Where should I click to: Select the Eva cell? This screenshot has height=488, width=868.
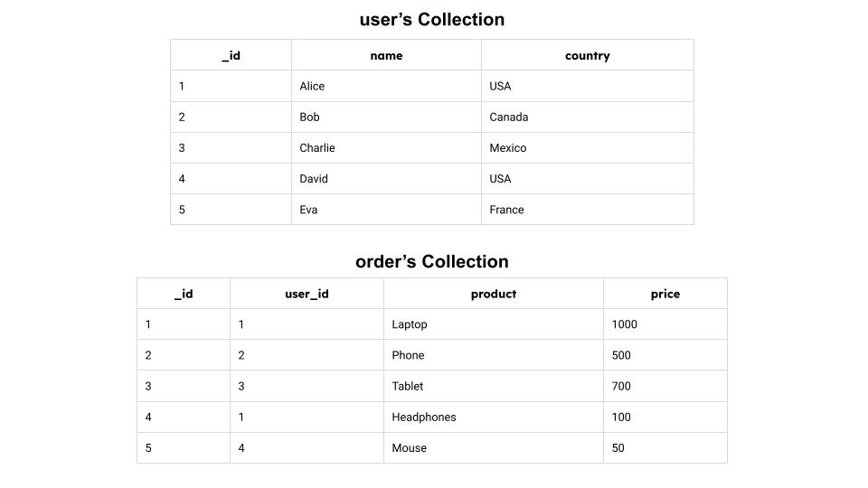coord(386,209)
